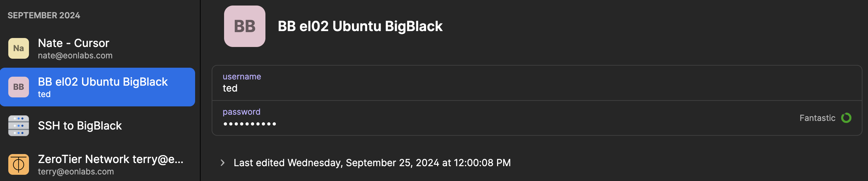Click the large pink BB item icon

click(x=245, y=26)
